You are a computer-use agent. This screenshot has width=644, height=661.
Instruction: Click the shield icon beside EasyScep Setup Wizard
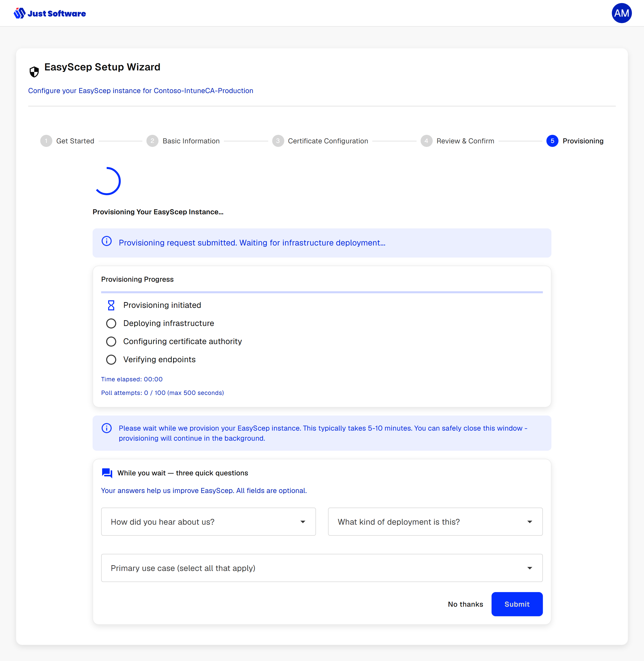34,72
